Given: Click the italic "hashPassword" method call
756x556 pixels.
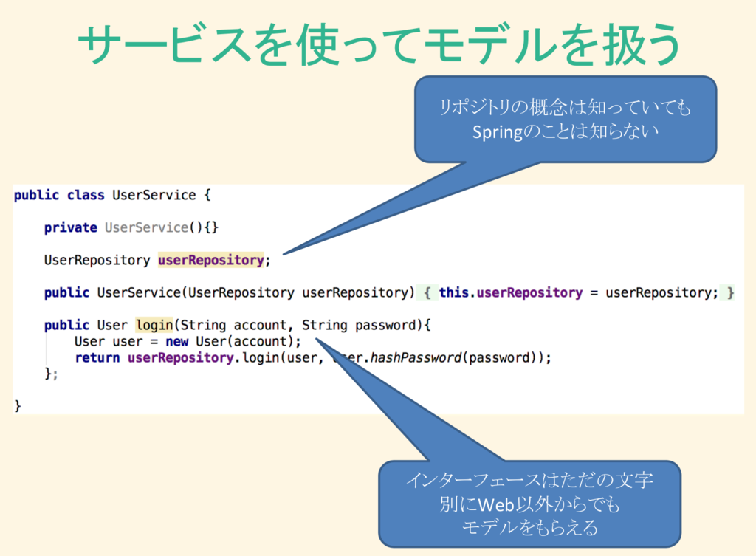Looking at the screenshot, I should pyautogui.click(x=415, y=358).
